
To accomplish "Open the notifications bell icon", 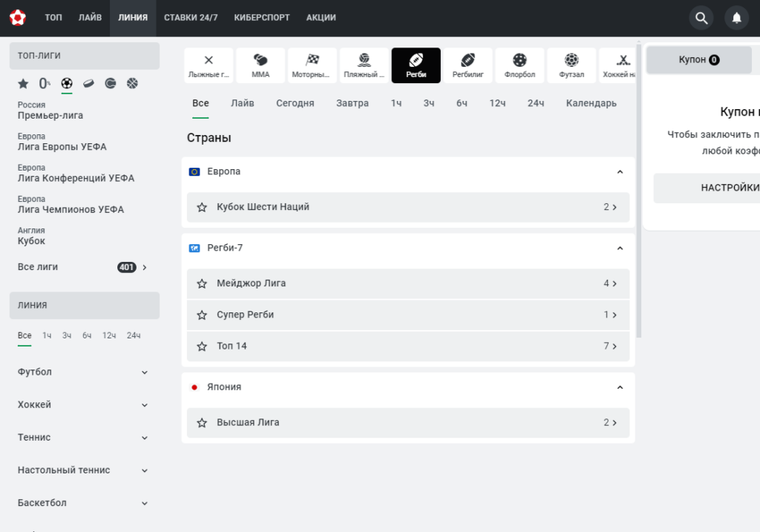I will (736, 18).
